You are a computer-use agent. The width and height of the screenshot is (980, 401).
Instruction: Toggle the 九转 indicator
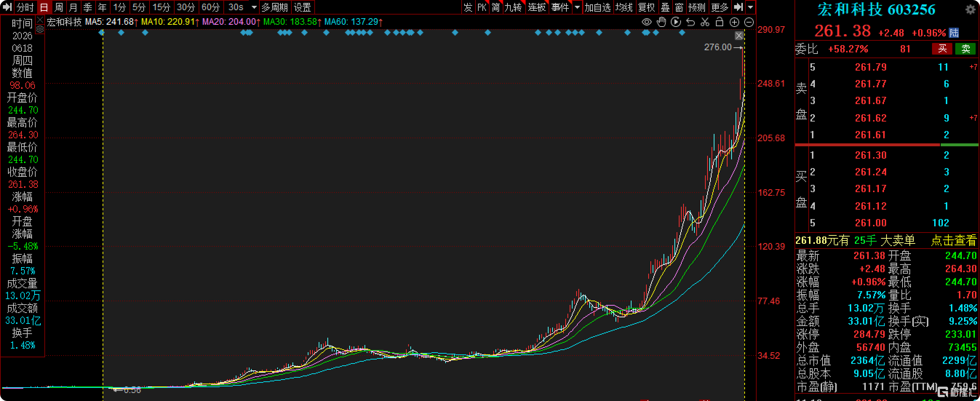pyautogui.click(x=513, y=7)
